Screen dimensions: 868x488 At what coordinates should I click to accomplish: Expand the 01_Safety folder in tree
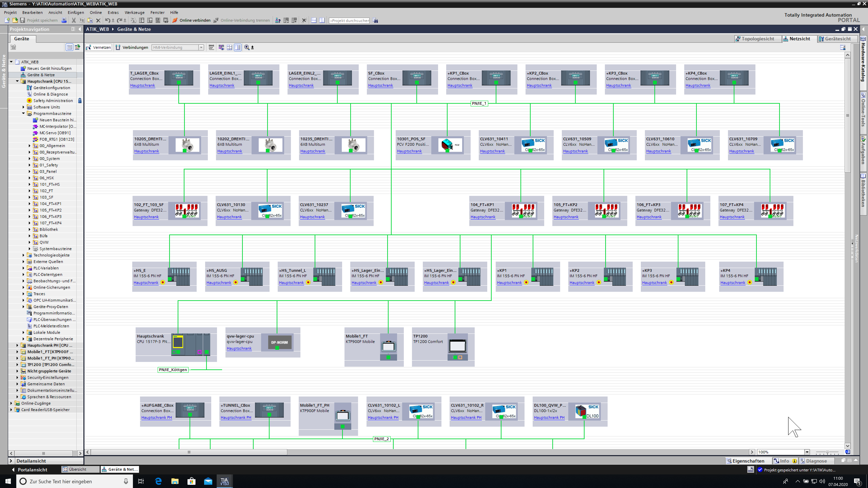click(30, 165)
